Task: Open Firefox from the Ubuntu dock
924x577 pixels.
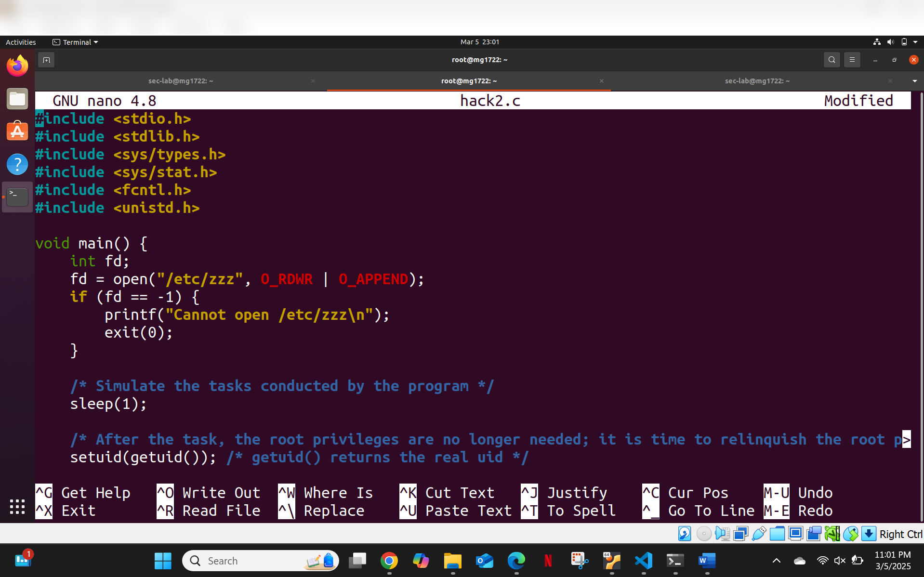Action: pyautogui.click(x=17, y=66)
